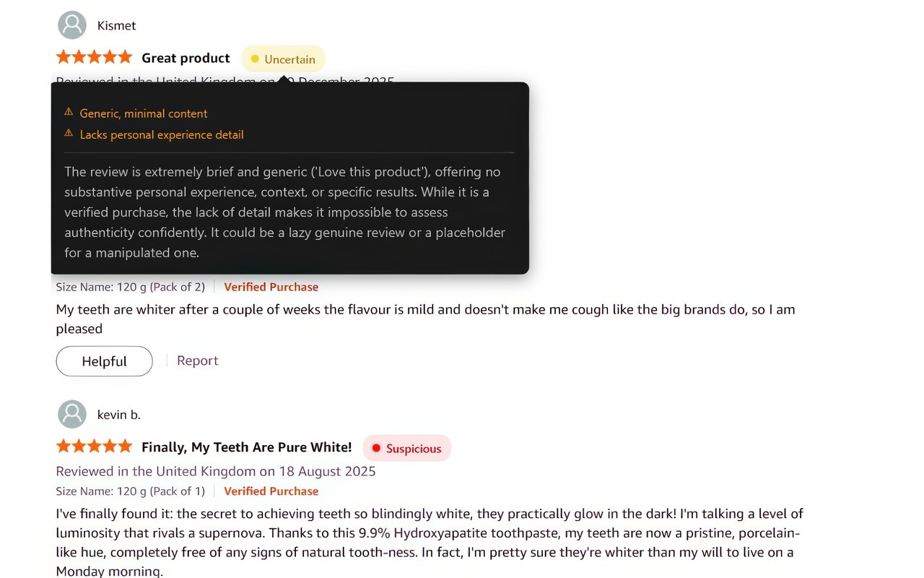Expand the "Lacks personal experience detail" warning entry
The image size is (924, 578).
click(x=162, y=134)
